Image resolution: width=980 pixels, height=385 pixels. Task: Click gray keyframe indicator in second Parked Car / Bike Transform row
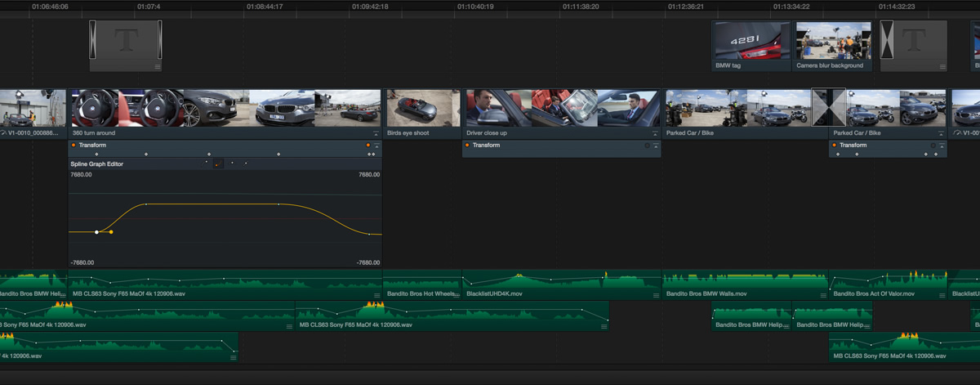pos(933,145)
